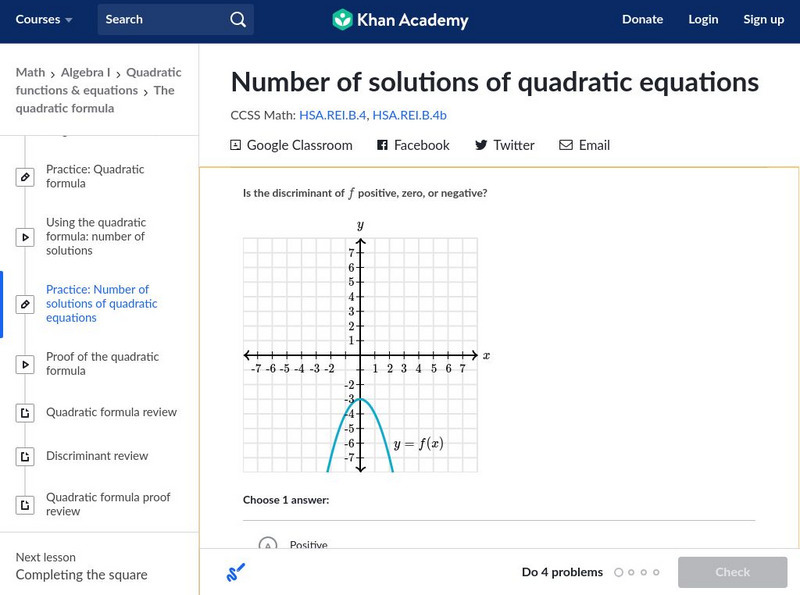This screenshot has height=595, width=800.
Task: Share by Email
Action: pos(584,145)
